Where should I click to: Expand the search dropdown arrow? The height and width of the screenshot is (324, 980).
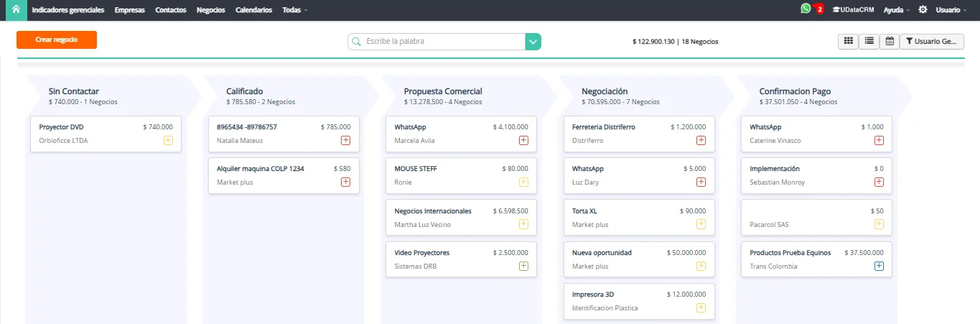click(533, 42)
